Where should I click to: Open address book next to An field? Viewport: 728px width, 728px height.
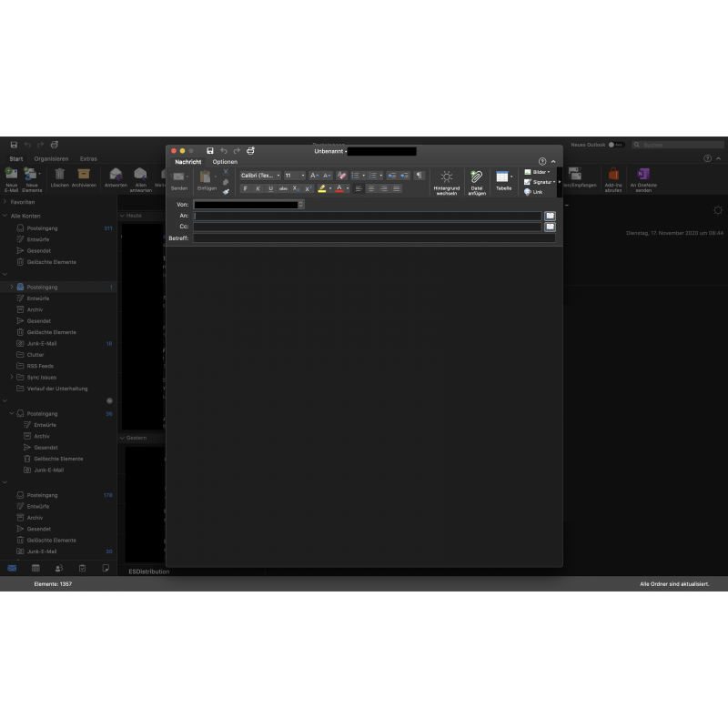(x=550, y=216)
